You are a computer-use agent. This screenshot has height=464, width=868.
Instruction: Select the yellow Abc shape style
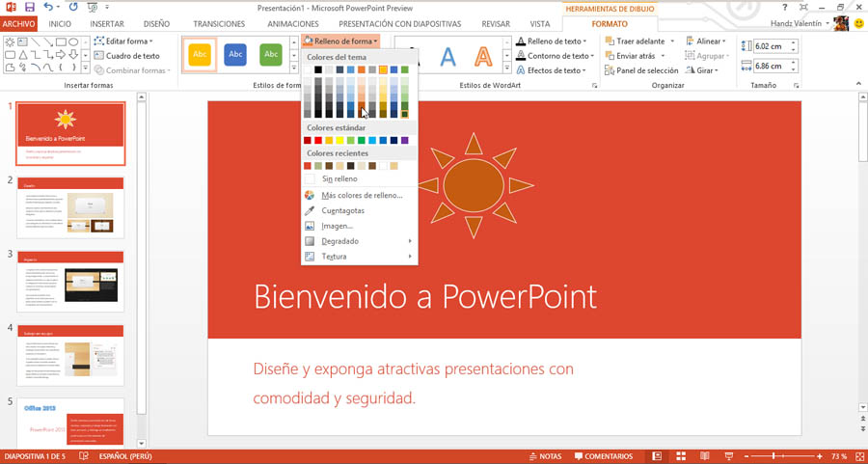point(200,55)
